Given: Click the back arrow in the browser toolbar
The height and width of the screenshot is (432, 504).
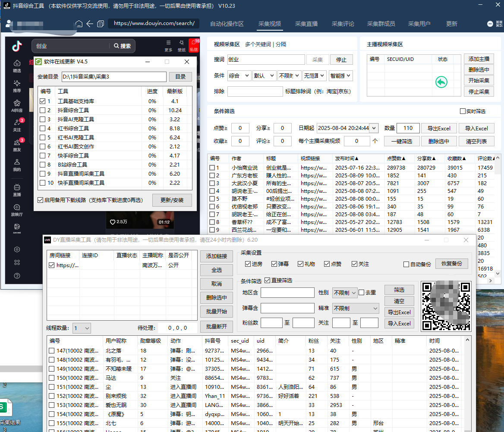Looking at the screenshot, I should tap(90, 24).
